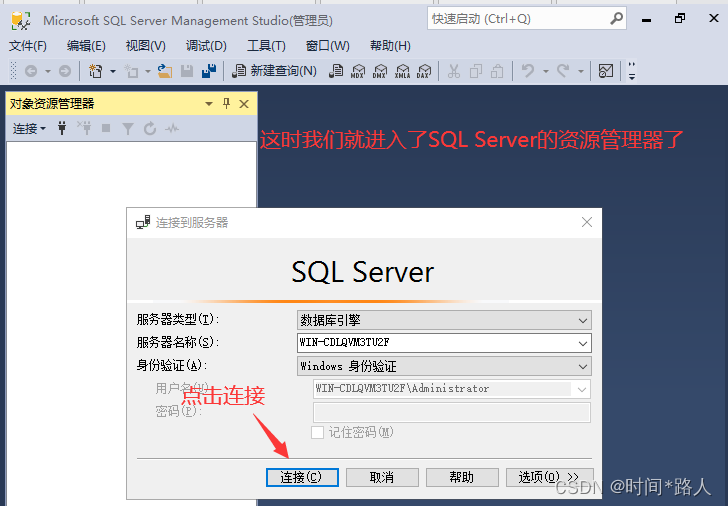
Task: Click the Redo toolbar icon
Action: click(x=563, y=71)
